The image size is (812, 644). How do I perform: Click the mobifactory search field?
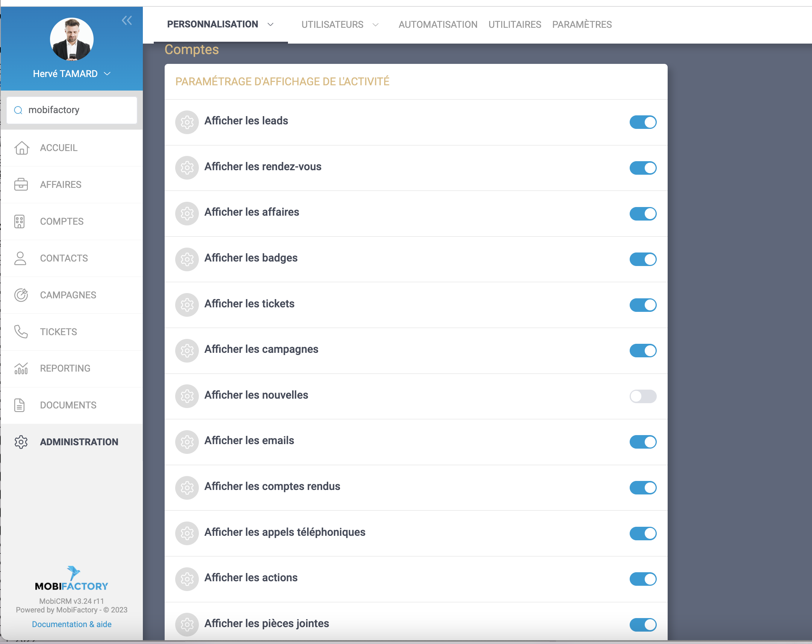click(x=75, y=110)
